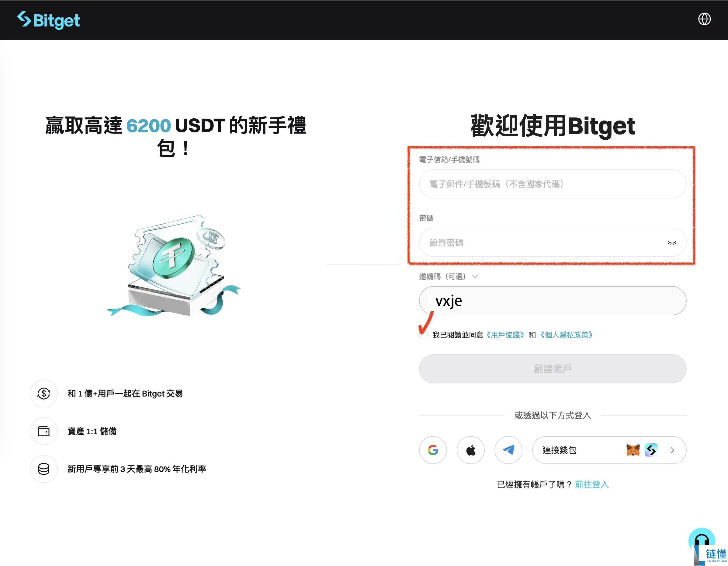Click the 創建帳戶 button
The image size is (728, 566).
(x=552, y=369)
